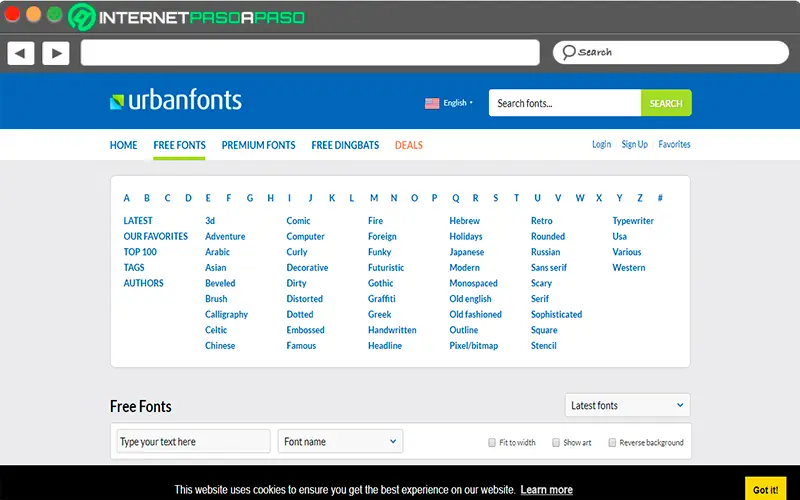Image resolution: width=800 pixels, height=500 pixels.
Task: Select the 3d font category
Action: tap(210, 220)
